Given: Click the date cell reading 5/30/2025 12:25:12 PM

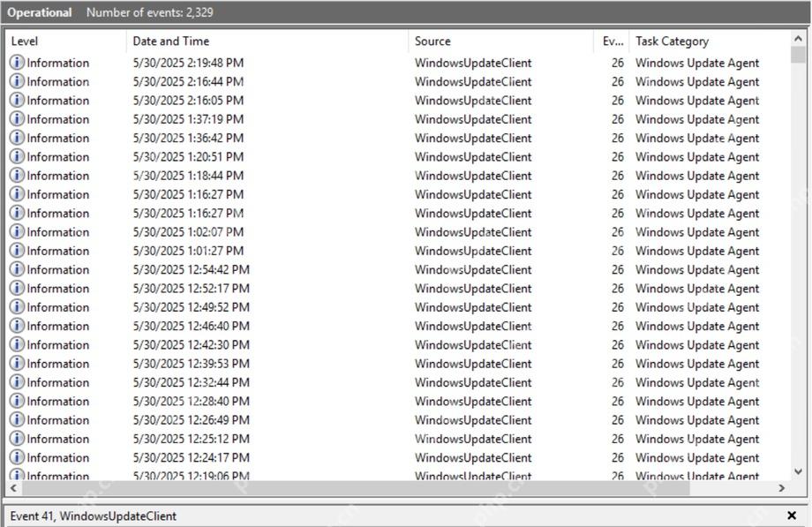Looking at the screenshot, I should [192, 439].
